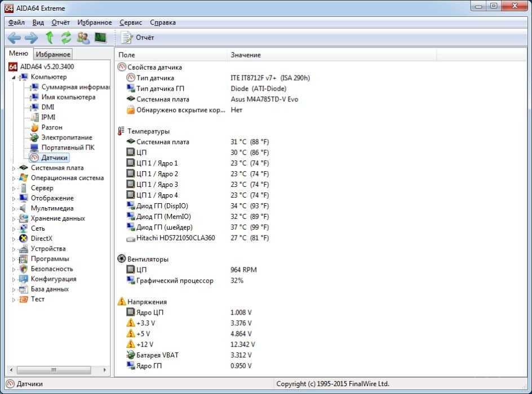This screenshot has height=394, width=532.
Task: Click sidebar horizontal scrollbar right arrow
Action: tap(104, 370)
